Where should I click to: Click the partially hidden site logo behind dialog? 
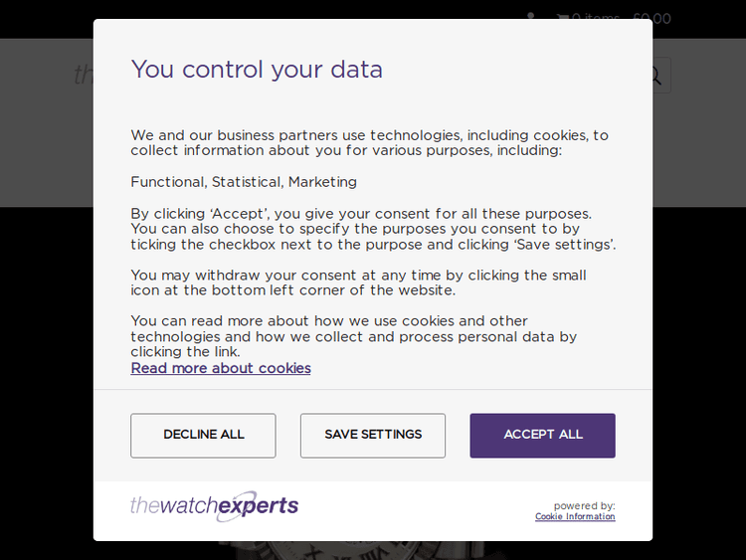point(83,76)
